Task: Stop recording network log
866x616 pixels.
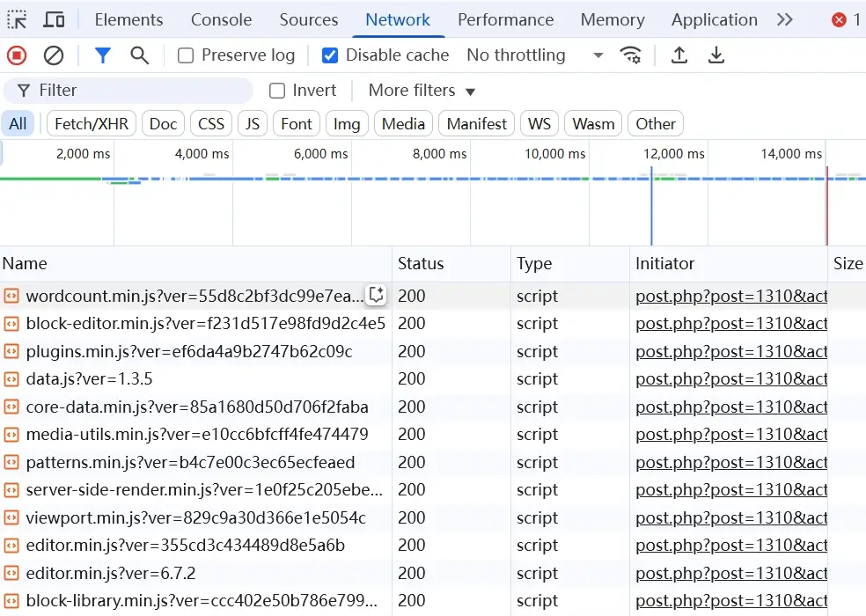Action: (x=17, y=55)
